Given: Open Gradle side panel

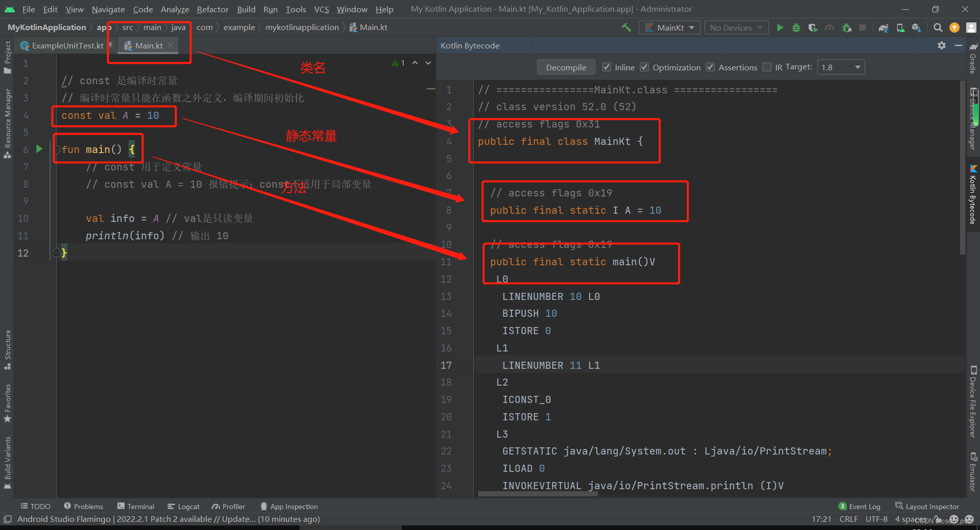Looking at the screenshot, I should click(973, 59).
